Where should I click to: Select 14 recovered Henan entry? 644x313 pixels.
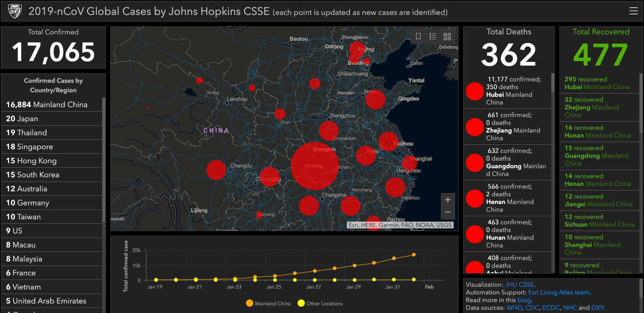coord(600,180)
